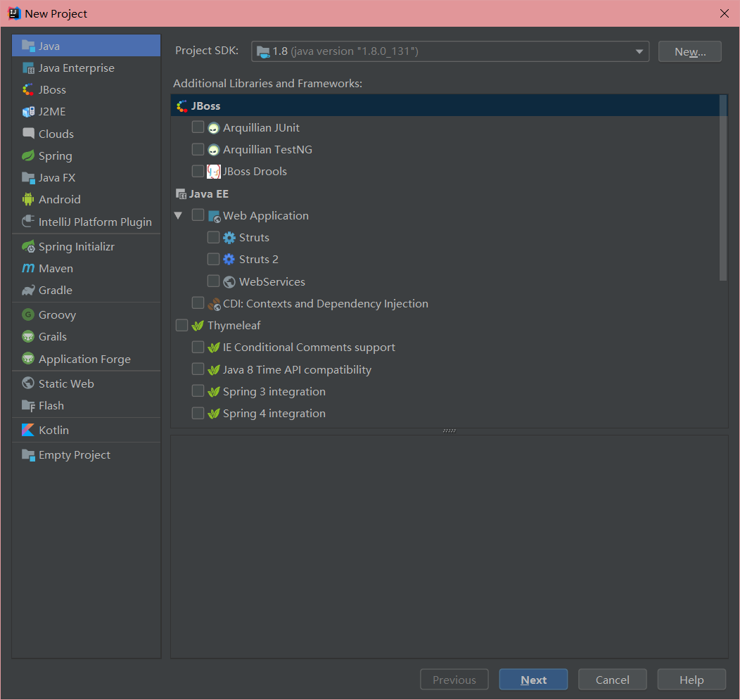The image size is (740, 700).
Task: Click the splitter handle below frameworks list
Action: pos(449,431)
